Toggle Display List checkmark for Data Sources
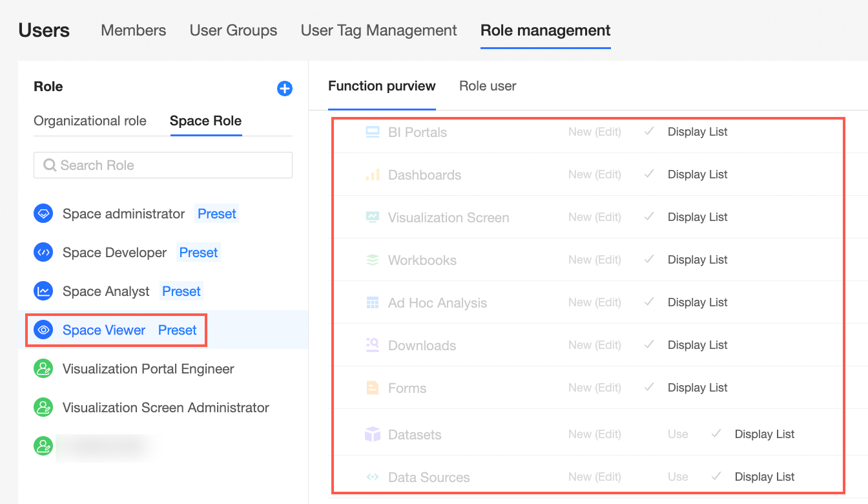The image size is (868, 504). click(716, 477)
